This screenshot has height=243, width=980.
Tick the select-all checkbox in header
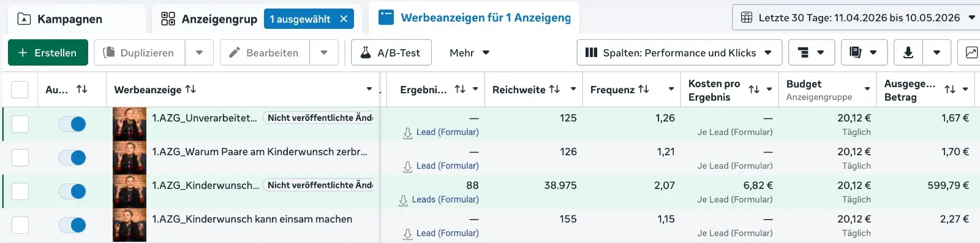tap(20, 90)
